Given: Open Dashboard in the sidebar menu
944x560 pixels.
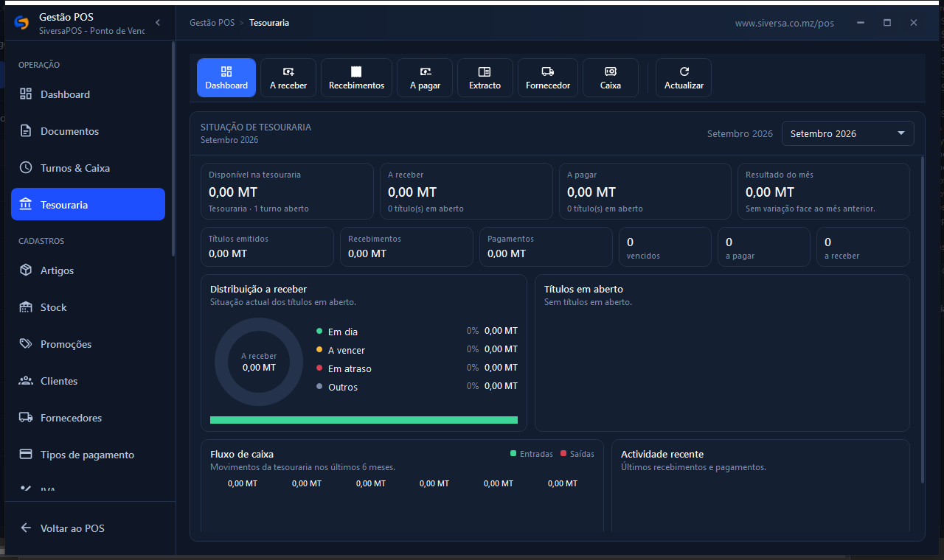Looking at the screenshot, I should [88, 94].
